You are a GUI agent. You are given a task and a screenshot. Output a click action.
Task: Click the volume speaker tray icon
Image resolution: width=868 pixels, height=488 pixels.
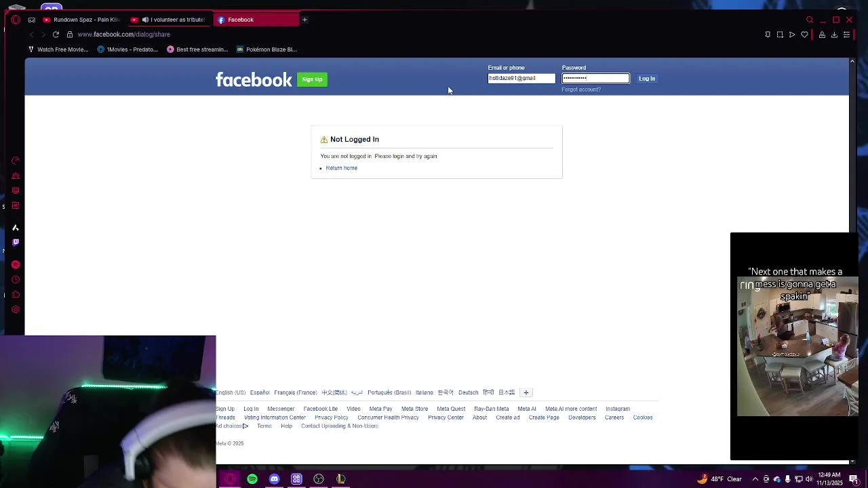(809, 479)
